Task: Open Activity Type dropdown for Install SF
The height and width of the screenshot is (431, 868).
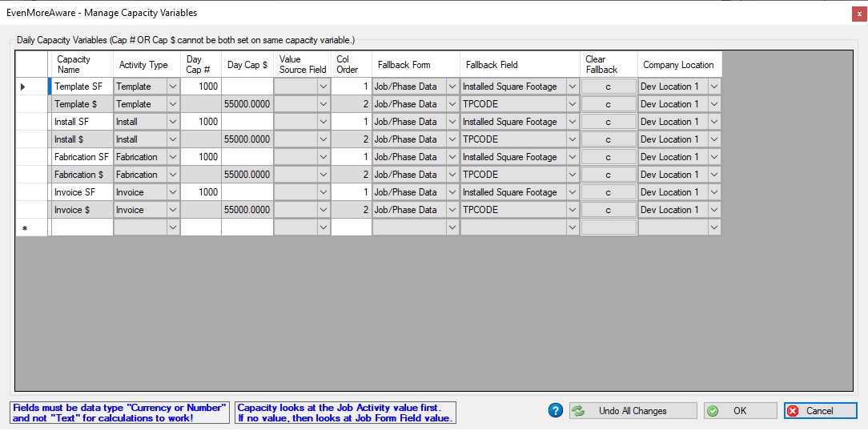Action: click(x=173, y=122)
